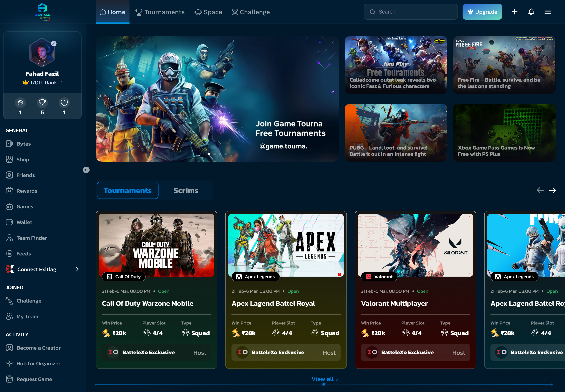
Task: Select the third carousel dot on banner
Action: 220,154
